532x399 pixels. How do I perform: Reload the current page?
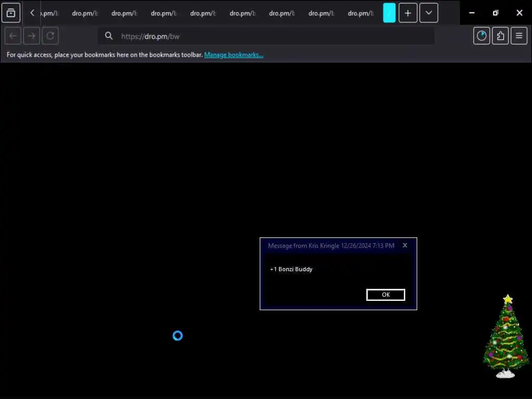coord(50,36)
